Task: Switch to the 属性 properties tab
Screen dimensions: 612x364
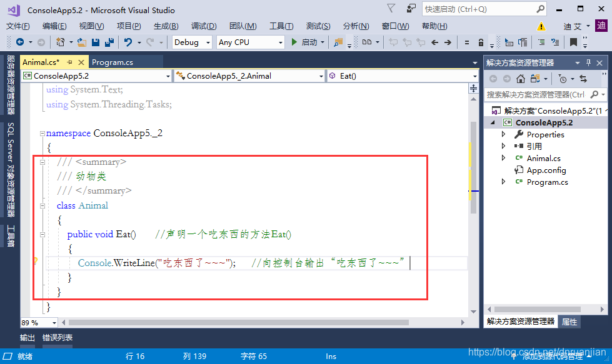Action: (569, 322)
